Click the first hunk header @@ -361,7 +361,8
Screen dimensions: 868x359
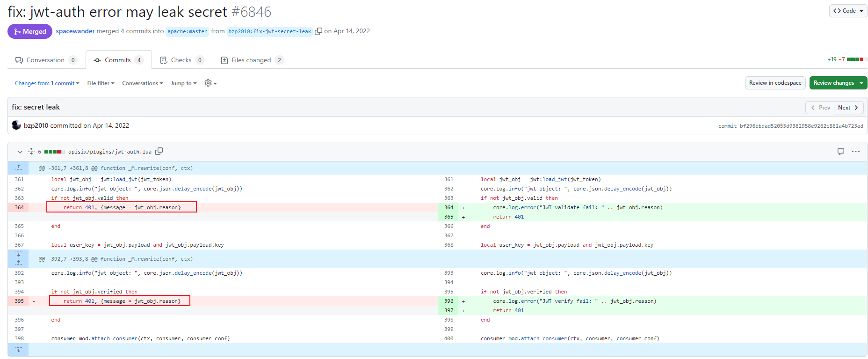coord(116,168)
